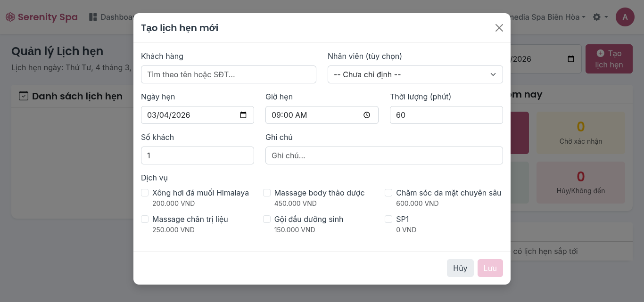Check Xông hơi đá muối Himalaya service

pos(145,193)
